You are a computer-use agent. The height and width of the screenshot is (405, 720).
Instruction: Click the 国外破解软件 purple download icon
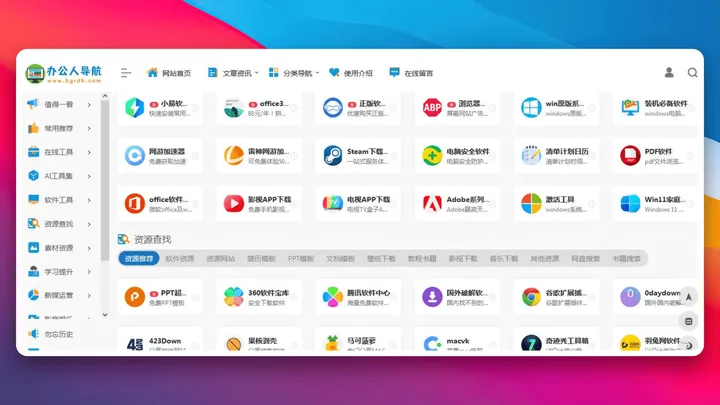click(432, 297)
